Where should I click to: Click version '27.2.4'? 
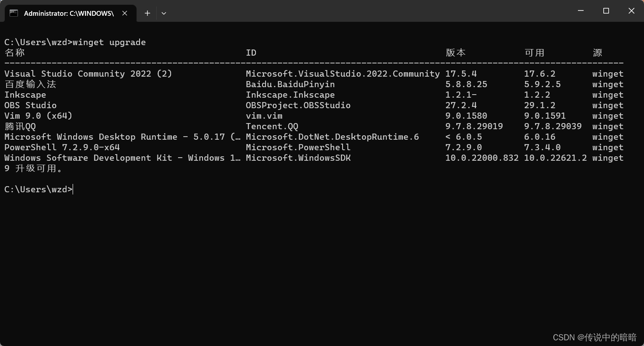[x=461, y=105]
